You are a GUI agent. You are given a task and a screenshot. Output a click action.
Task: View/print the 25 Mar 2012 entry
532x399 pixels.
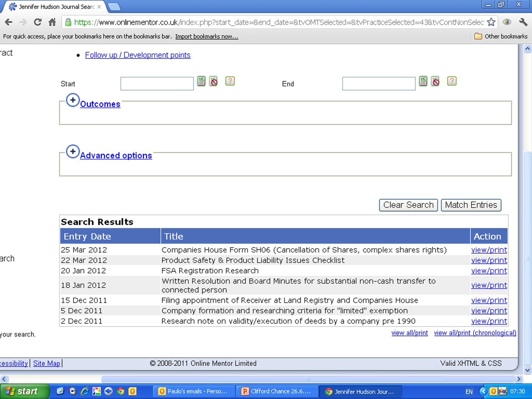pos(489,250)
